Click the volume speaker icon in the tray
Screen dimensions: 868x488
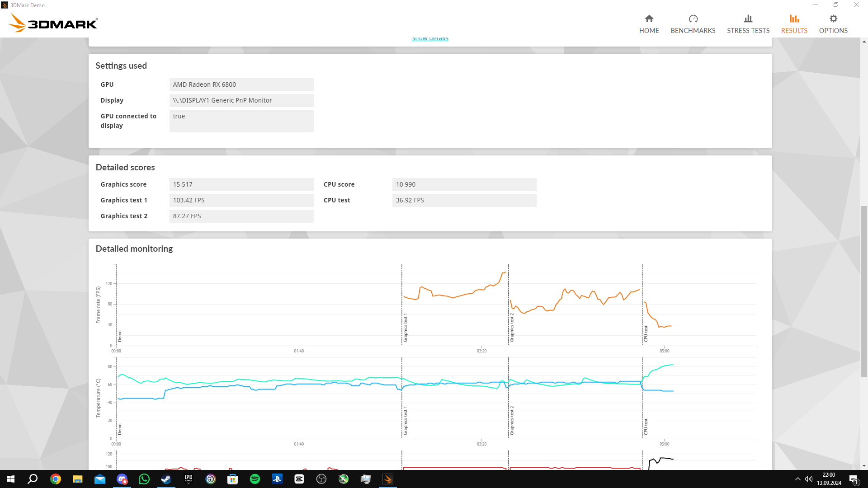coord(808,479)
